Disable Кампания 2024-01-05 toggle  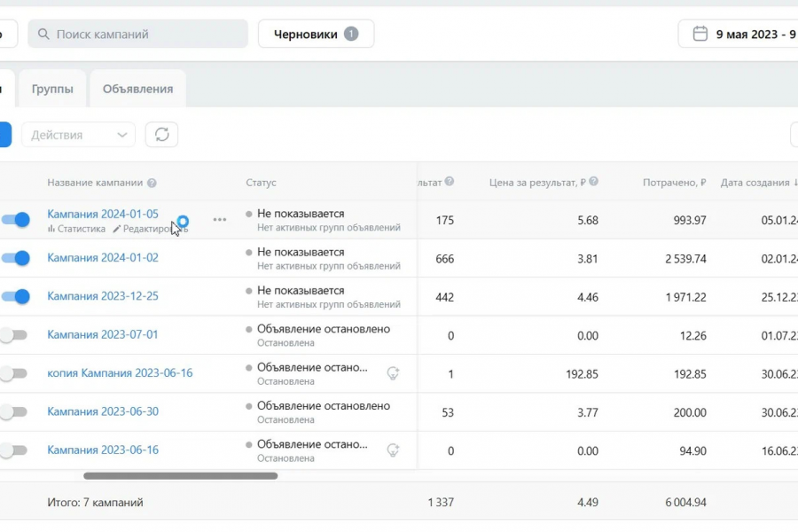(15, 220)
